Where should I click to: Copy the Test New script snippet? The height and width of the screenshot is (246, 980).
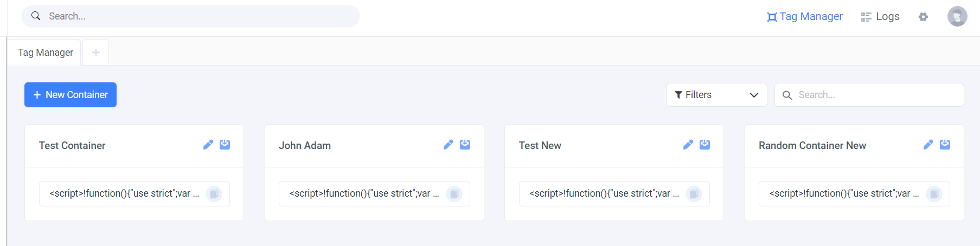pos(694,194)
